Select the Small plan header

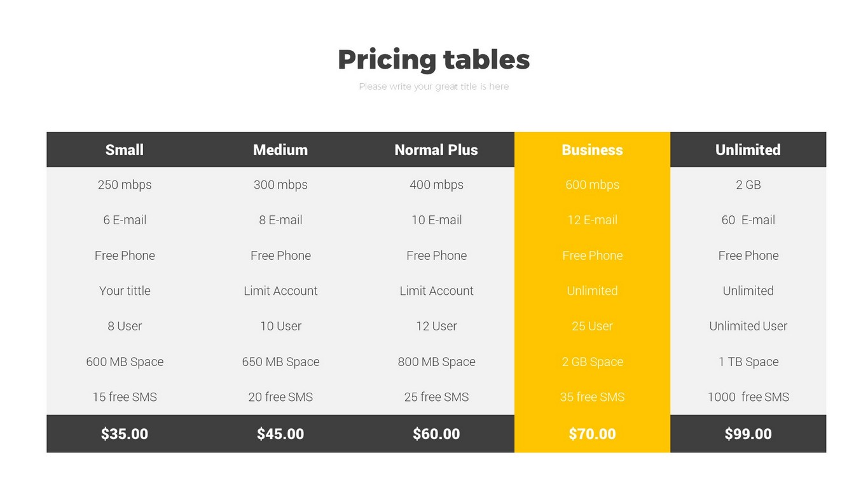pyautogui.click(x=125, y=150)
